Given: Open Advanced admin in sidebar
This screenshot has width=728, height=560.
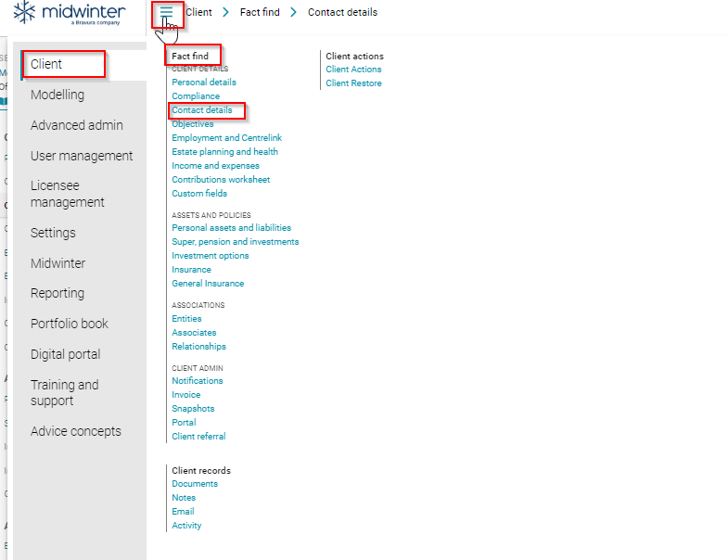Looking at the screenshot, I should click(x=77, y=125).
